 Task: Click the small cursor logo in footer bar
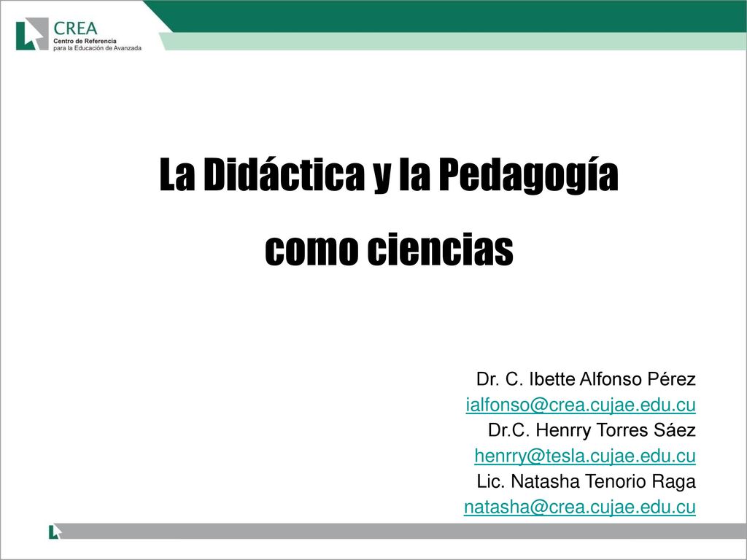point(55,532)
